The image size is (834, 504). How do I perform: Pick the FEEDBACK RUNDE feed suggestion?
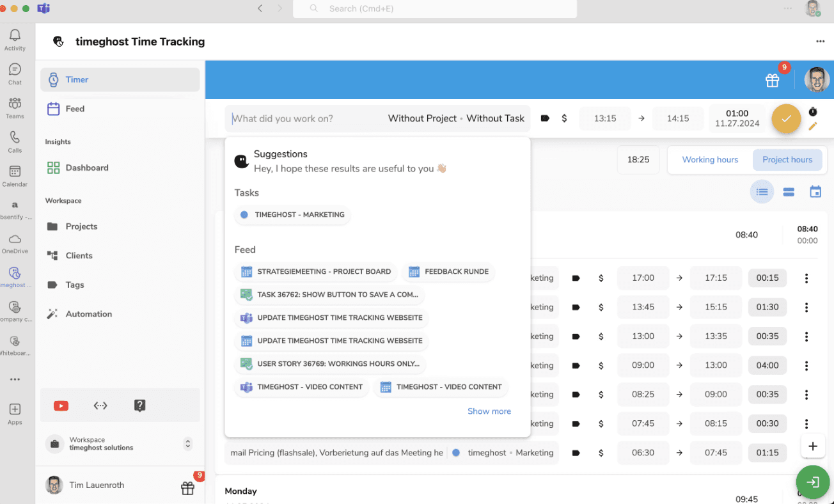448,272
